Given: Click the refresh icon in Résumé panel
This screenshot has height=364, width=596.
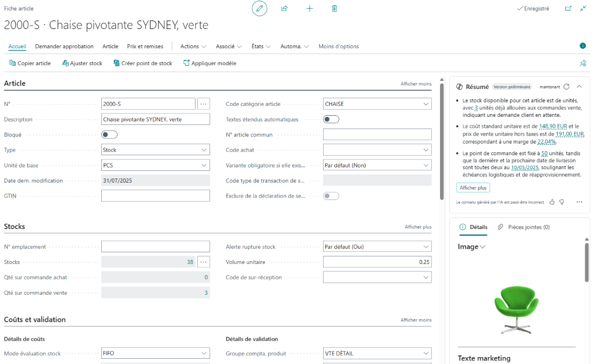Looking at the screenshot, I should (566, 87).
